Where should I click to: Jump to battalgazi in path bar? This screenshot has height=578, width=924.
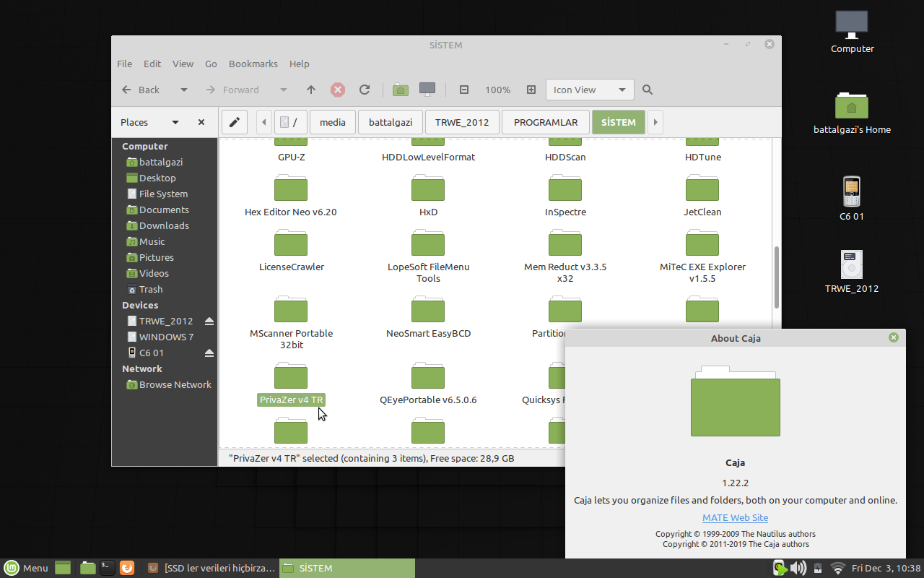pyautogui.click(x=391, y=122)
